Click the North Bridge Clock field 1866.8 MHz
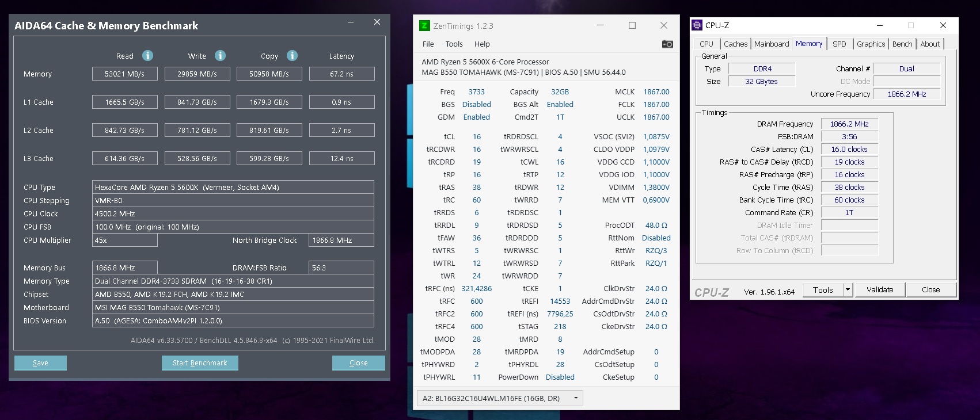The image size is (980, 420). [x=341, y=240]
